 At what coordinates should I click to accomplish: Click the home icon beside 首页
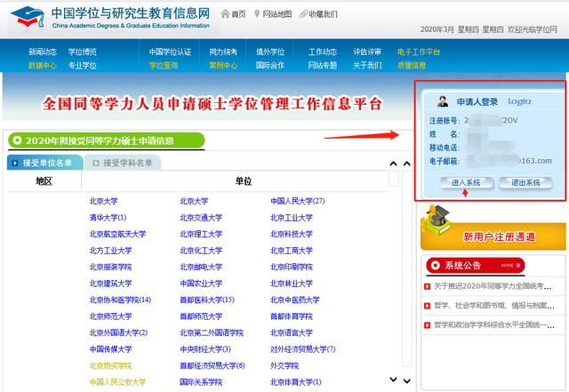(x=225, y=14)
